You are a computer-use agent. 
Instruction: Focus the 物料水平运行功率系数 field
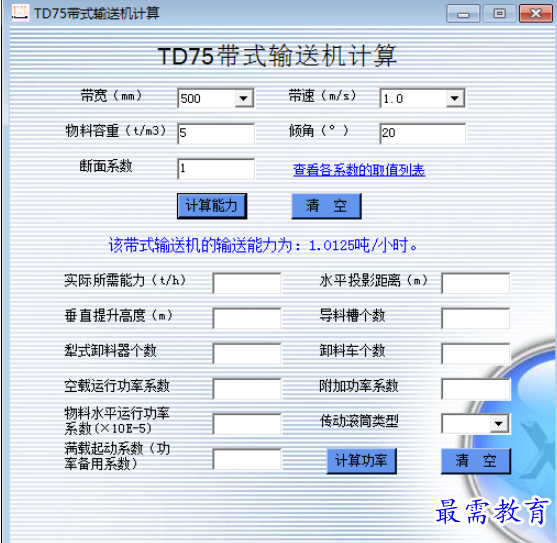(247, 424)
